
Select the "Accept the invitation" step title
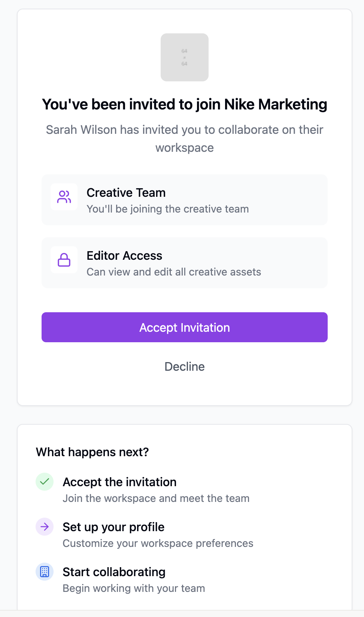point(119,482)
